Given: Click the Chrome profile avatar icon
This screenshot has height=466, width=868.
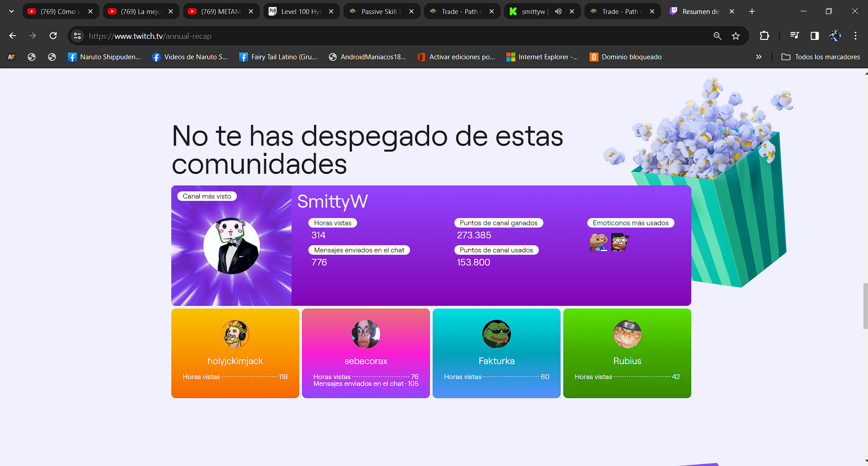Looking at the screenshot, I should [835, 36].
